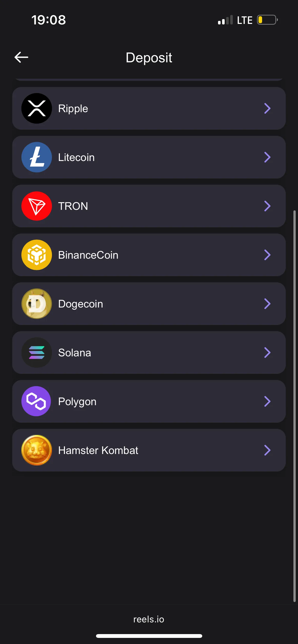Tap the home indicator bar
The width and height of the screenshot is (298, 644).
tap(149, 636)
